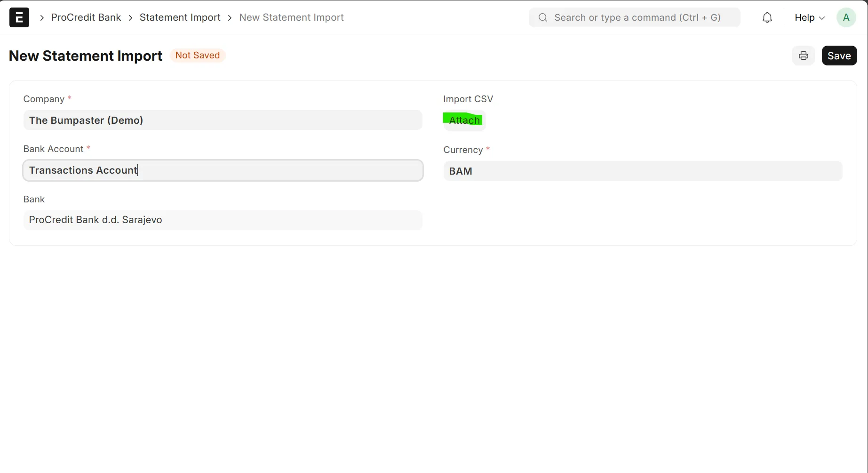
Task: Click the Import CSV label
Action: pos(468,99)
